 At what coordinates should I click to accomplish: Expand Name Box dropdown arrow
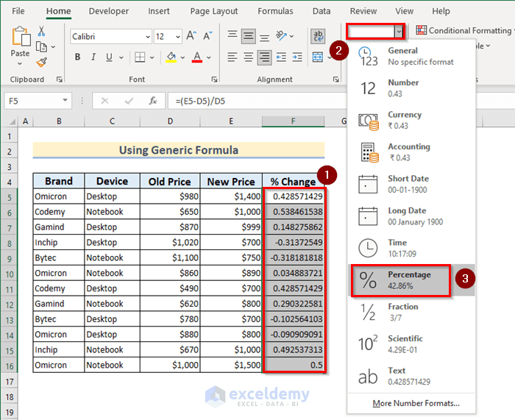(x=65, y=100)
